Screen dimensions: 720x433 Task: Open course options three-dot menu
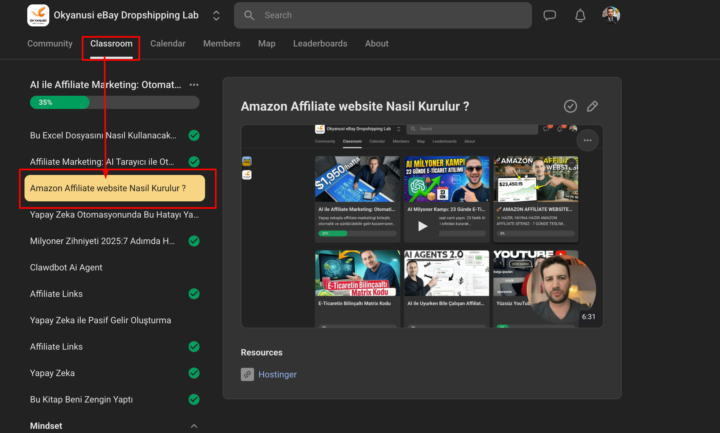coord(194,84)
